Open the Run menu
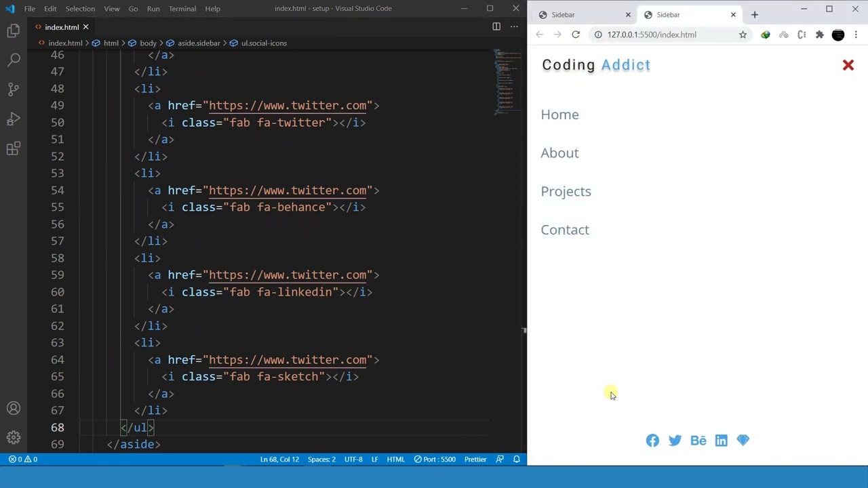Viewport: 868px width, 488px height. [153, 9]
